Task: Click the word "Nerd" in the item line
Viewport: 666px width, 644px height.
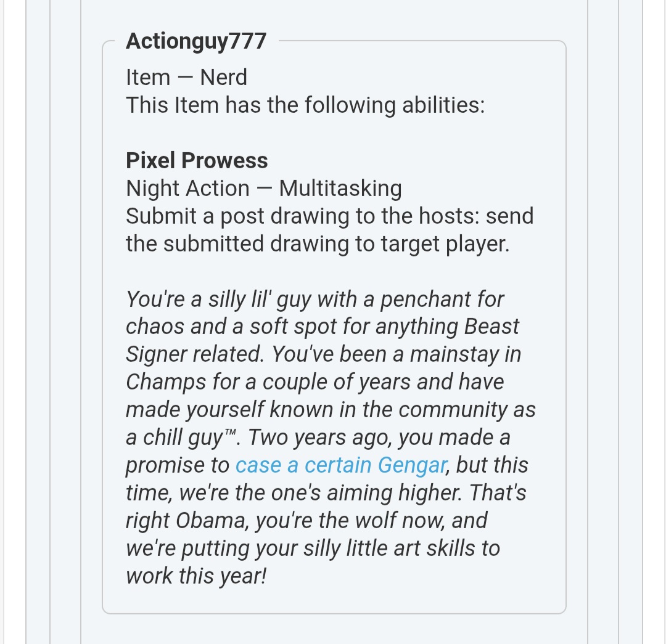Action: [223, 78]
